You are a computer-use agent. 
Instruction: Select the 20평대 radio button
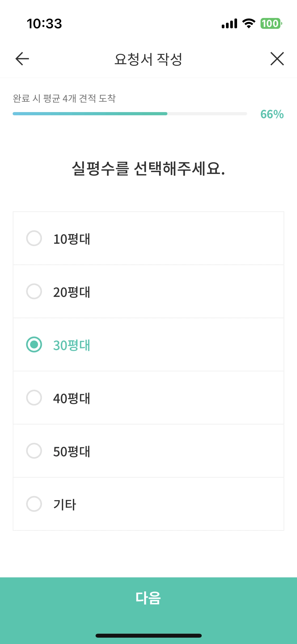[34, 292]
